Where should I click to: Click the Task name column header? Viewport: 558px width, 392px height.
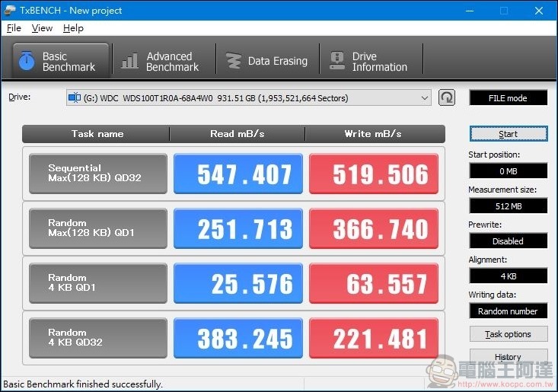pyautogui.click(x=96, y=134)
